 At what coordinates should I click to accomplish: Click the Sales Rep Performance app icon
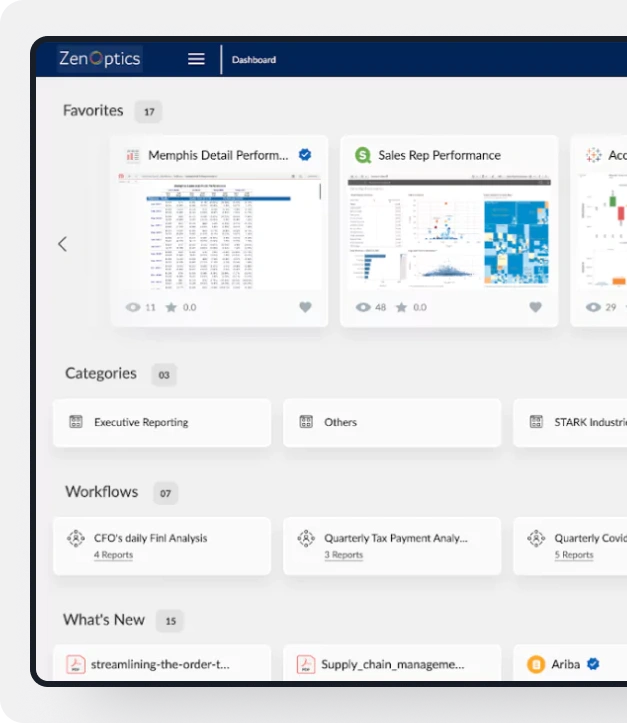click(363, 155)
